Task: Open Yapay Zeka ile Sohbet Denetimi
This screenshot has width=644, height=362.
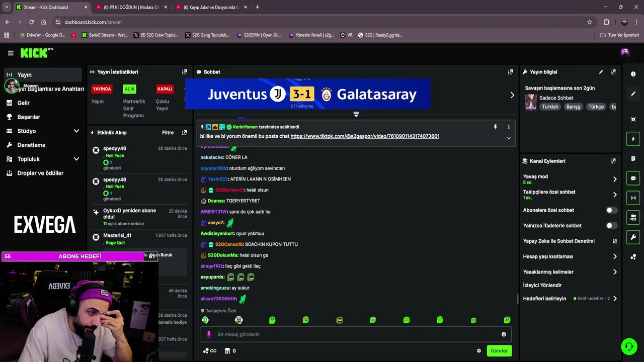Action: pyautogui.click(x=570, y=241)
